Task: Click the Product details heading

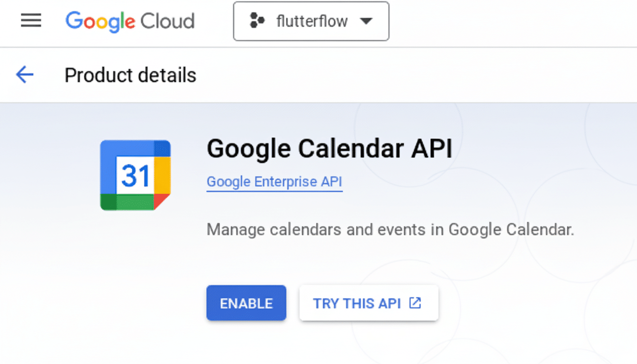Action: pyautogui.click(x=130, y=75)
